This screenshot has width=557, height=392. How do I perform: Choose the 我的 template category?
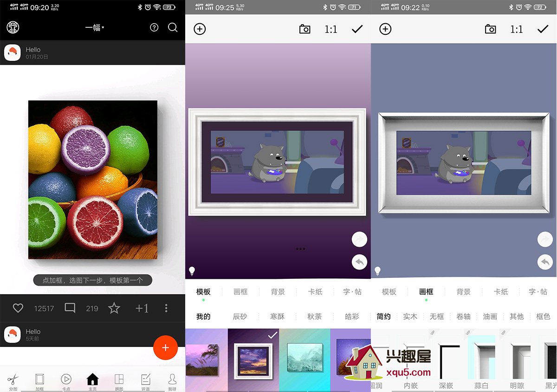point(203,316)
